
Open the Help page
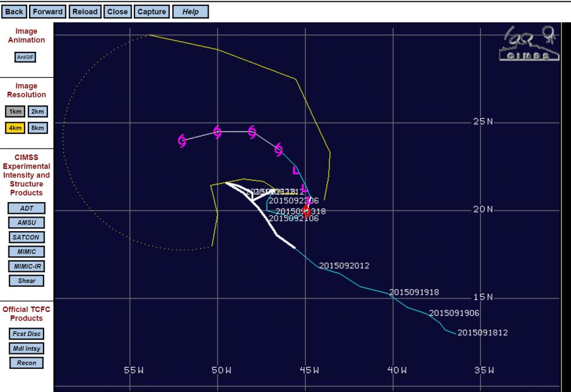[190, 12]
